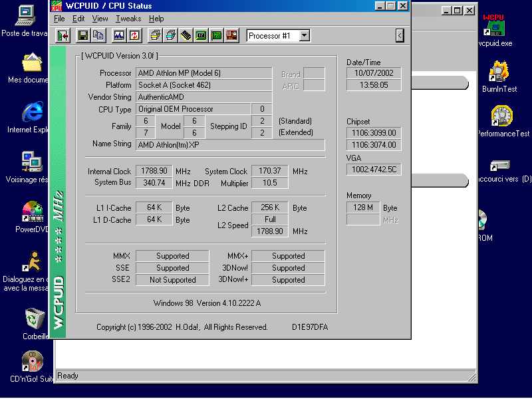Open the AOL messenger dialogue shortcut
Screen dimensions: 532x399
coord(32,261)
